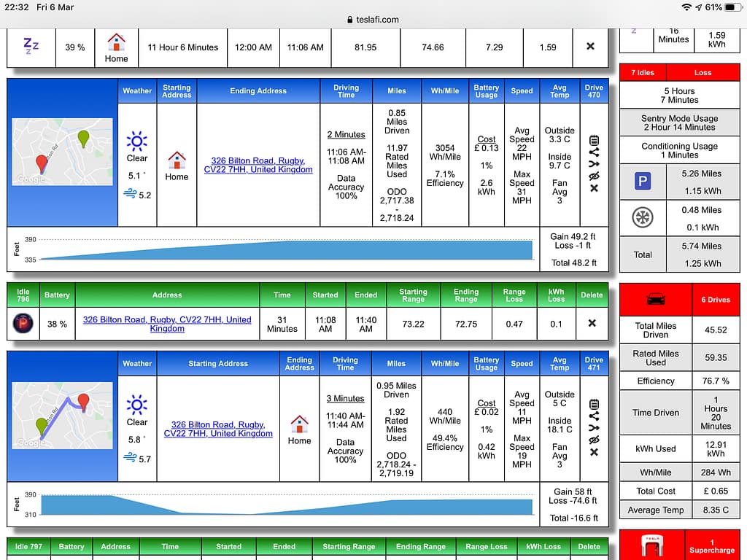Screen dimensions: 747x560
Task: Click the merge icon for Drive 471
Action: tap(594, 428)
